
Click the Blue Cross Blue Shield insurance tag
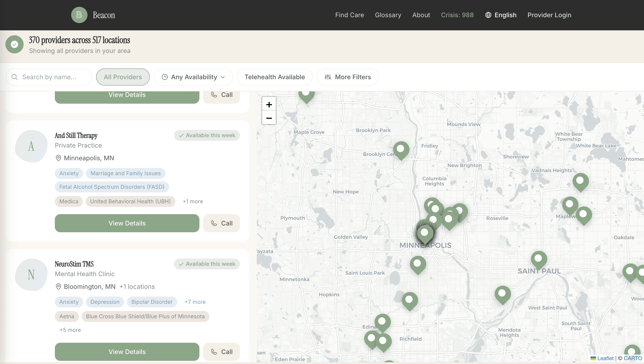point(145,316)
